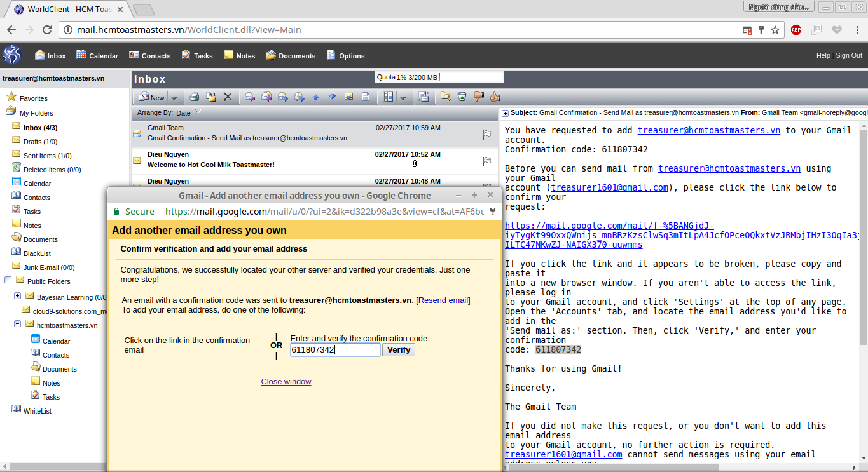Open the Favorites folder in sidebar
The width and height of the screenshot is (868, 472).
tap(27, 98)
